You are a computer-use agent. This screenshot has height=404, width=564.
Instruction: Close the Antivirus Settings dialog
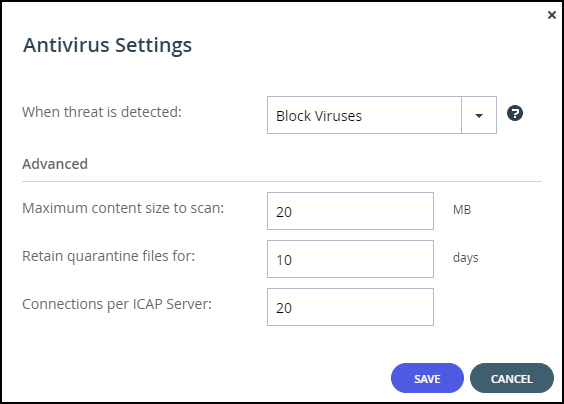pos(551,15)
